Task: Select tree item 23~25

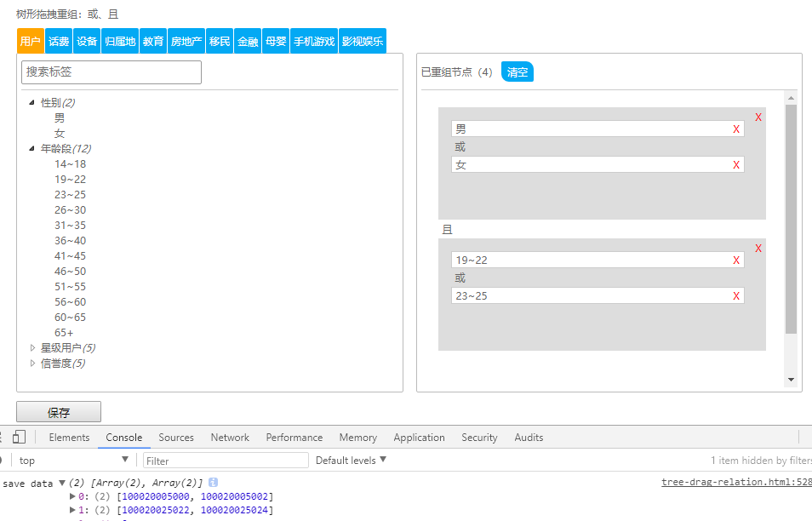Action: 71,195
